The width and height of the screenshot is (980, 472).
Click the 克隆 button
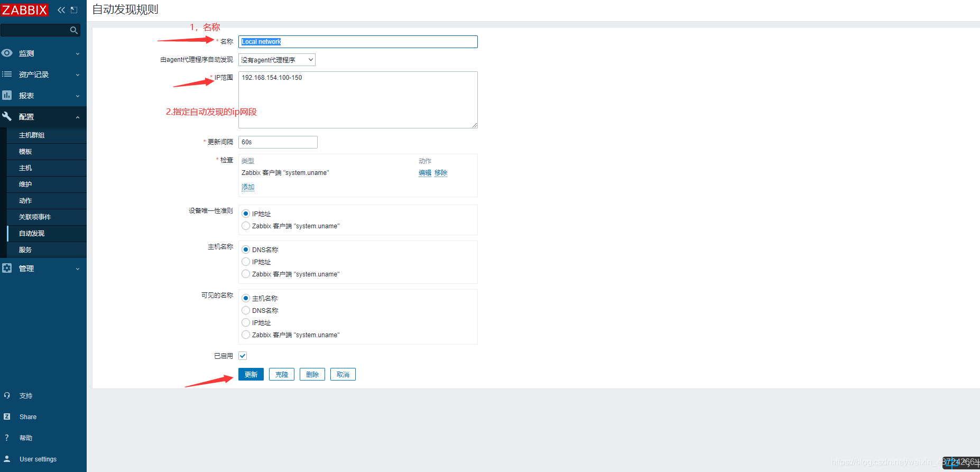click(282, 374)
